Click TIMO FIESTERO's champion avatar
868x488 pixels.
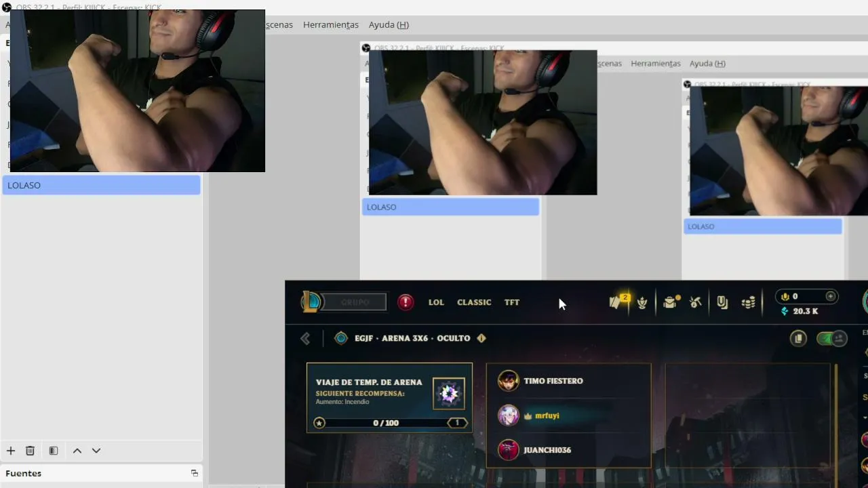tap(509, 381)
